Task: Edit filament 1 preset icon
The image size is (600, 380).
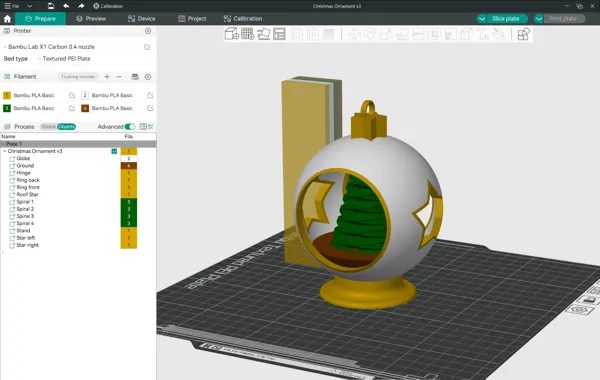Action: 72,95
